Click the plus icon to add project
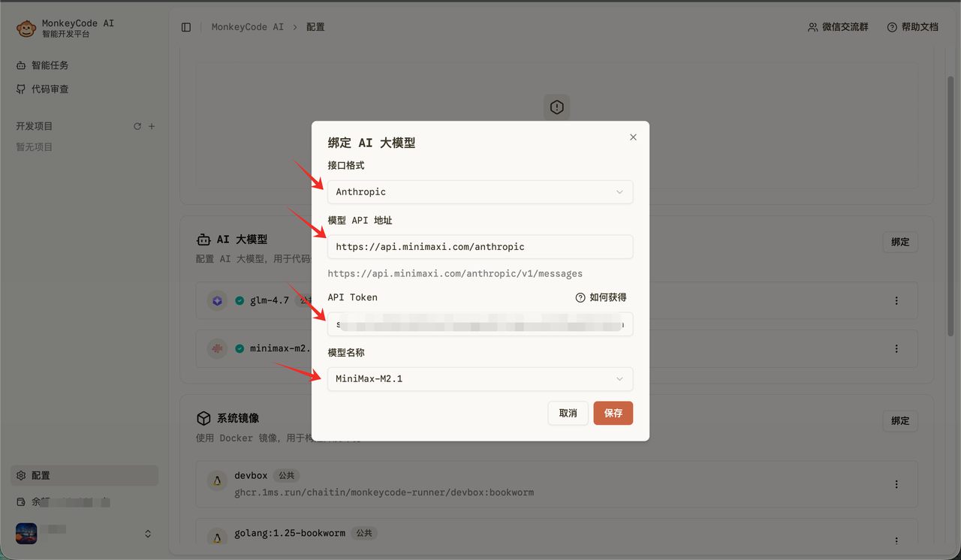961x560 pixels. click(152, 126)
